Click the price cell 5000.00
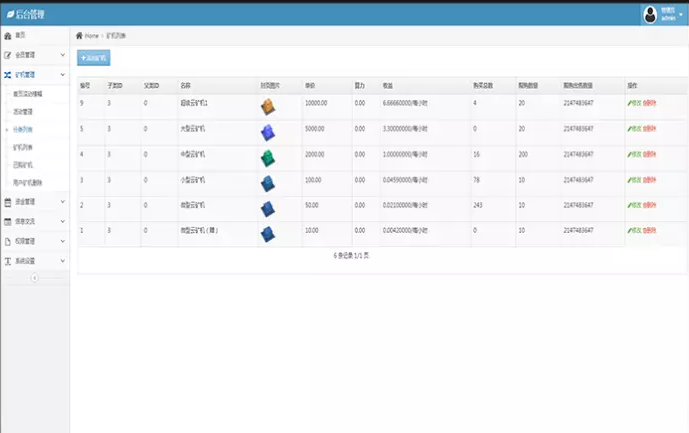Screen dimensions: 689x433 (315, 129)
